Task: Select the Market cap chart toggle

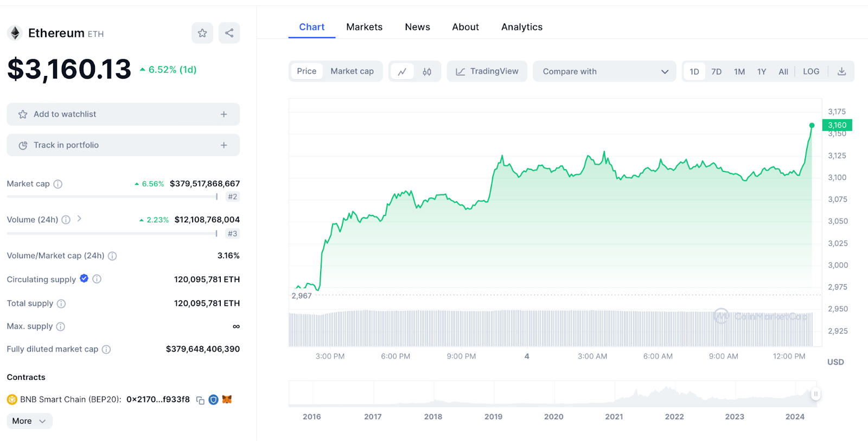Action: click(352, 72)
